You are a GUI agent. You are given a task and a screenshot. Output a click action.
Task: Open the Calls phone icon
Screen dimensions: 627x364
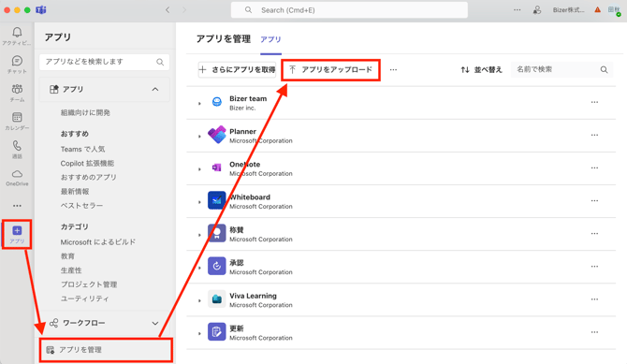click(17, 145)
